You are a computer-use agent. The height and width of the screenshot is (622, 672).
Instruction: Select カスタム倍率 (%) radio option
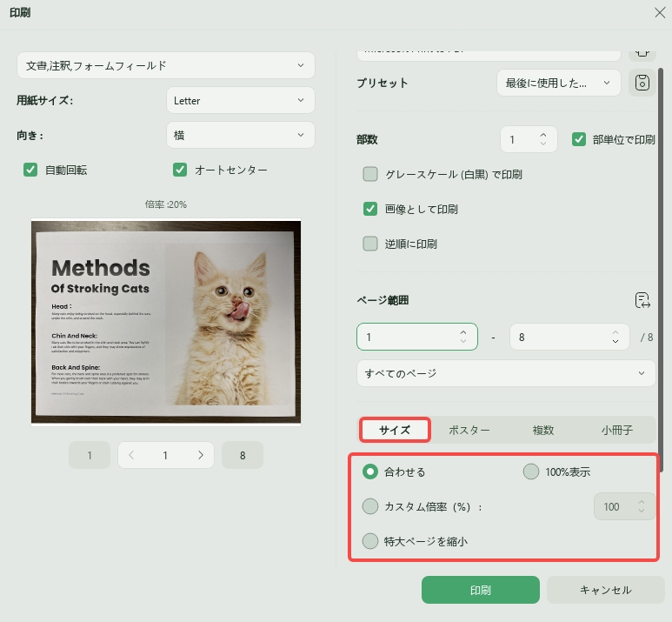tap(370, 506)
